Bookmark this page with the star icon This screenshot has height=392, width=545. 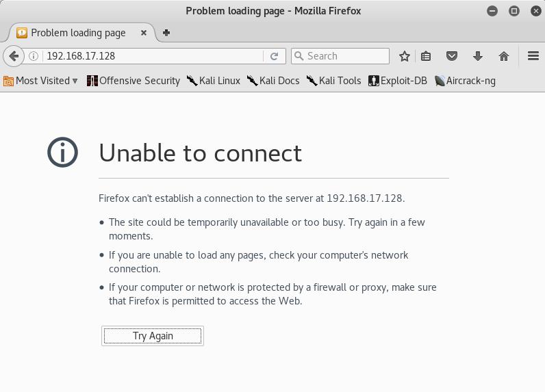[x=404, y=56]
